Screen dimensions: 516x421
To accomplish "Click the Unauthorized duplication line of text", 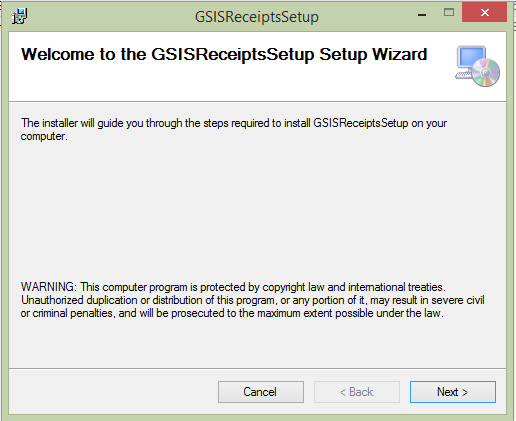I will coord(253,300).
